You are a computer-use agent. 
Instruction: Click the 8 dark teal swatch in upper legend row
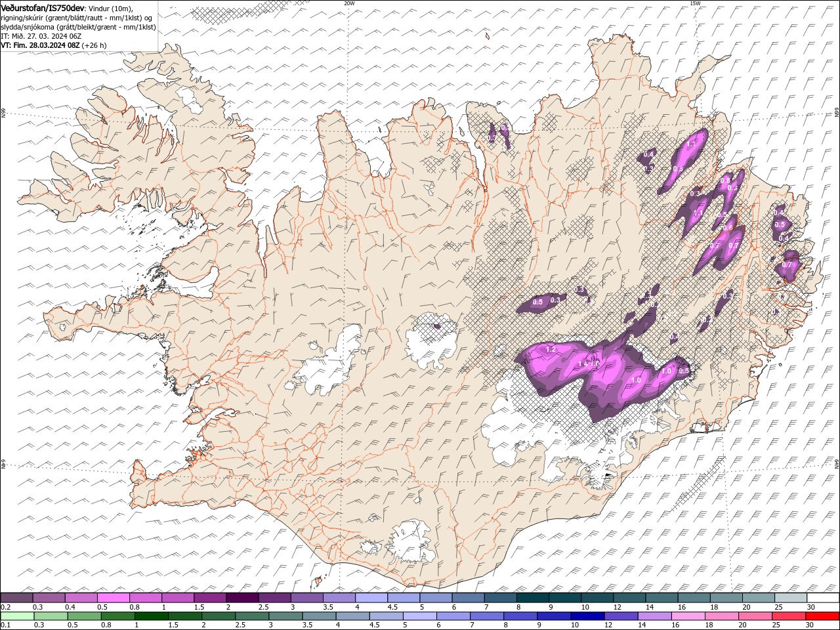pyautogui.click(x=532, y=598)
